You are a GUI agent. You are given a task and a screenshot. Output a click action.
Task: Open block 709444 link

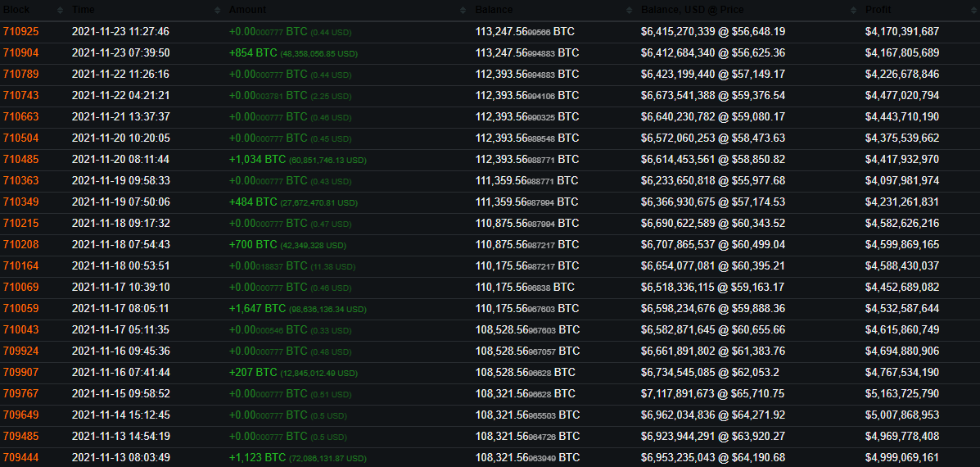click(x=20, y=457)
